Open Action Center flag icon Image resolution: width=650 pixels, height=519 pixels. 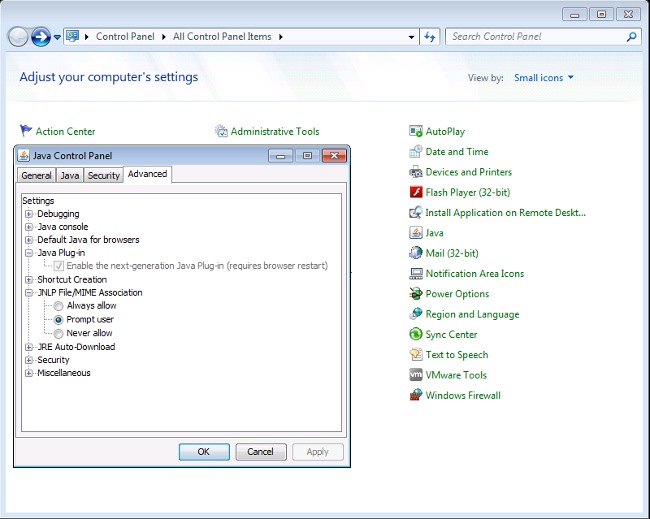pyautogui.click(x=26, y=131)
